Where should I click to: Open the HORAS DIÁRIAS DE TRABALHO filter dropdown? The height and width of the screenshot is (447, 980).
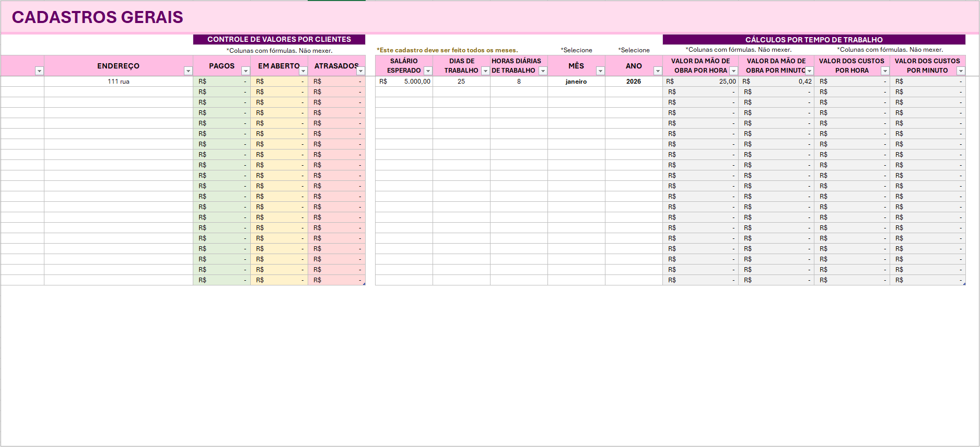(543, 71)
